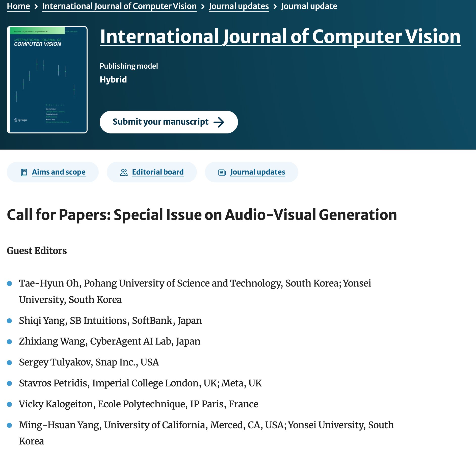The image size is (476, 451).
Task: Select the Sergey Tulyakov, Snap Inc. entry
Action: click(89, 362)
